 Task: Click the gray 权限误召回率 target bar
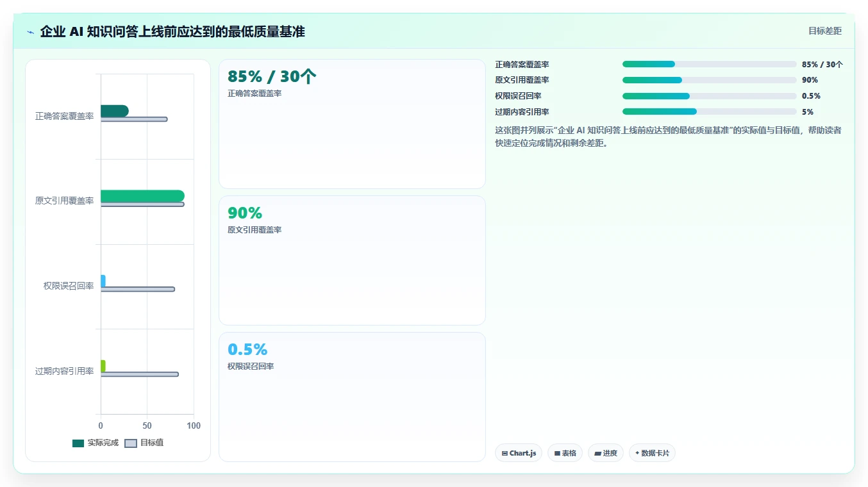[x=138, y=289]
